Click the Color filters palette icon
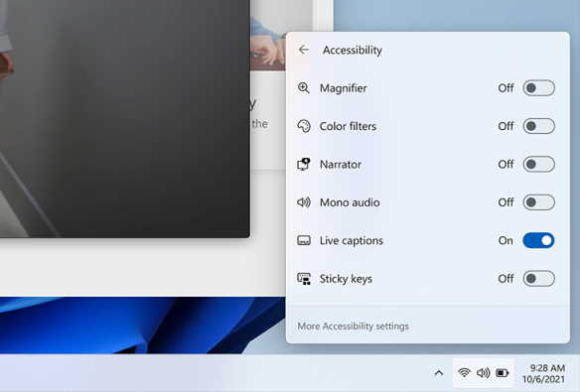 [304, 126]
